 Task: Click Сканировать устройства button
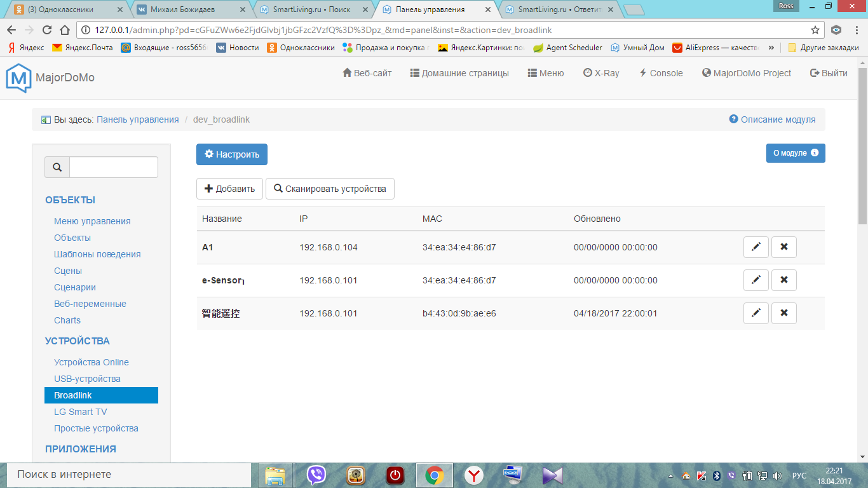[x=330, y=189]
